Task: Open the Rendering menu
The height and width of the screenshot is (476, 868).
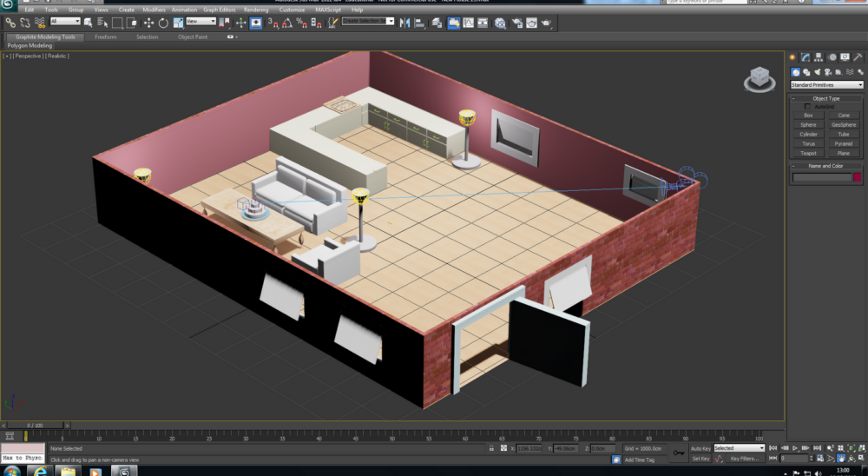Action: pos(256,10)
